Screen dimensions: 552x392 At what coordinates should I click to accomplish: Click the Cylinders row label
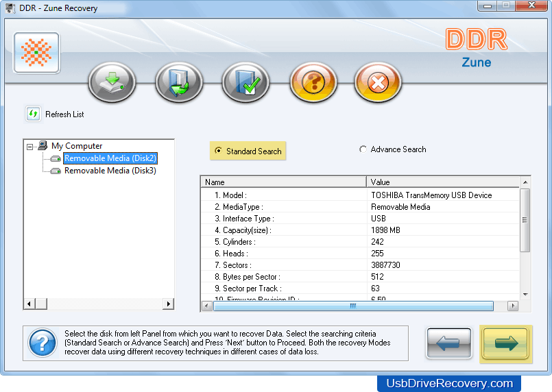point(235,242)
